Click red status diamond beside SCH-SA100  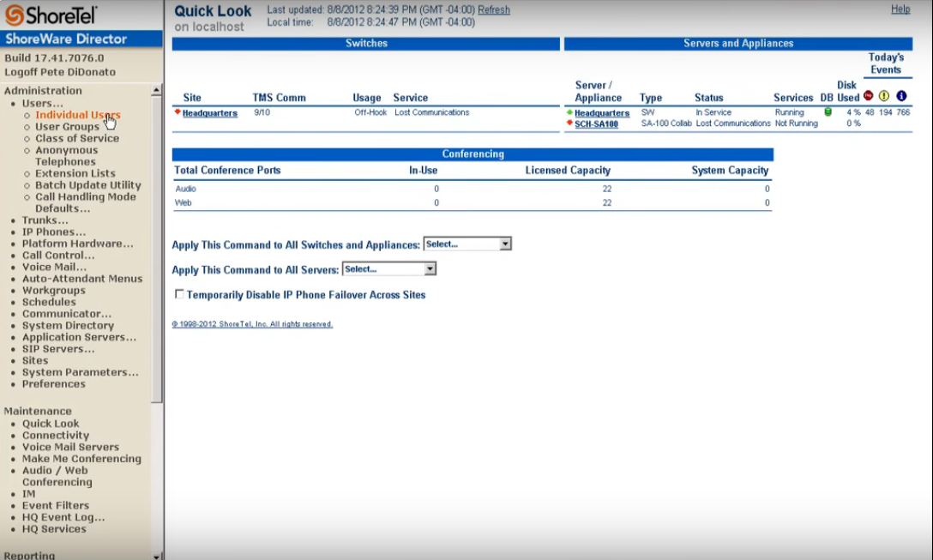tap(569, 123)
